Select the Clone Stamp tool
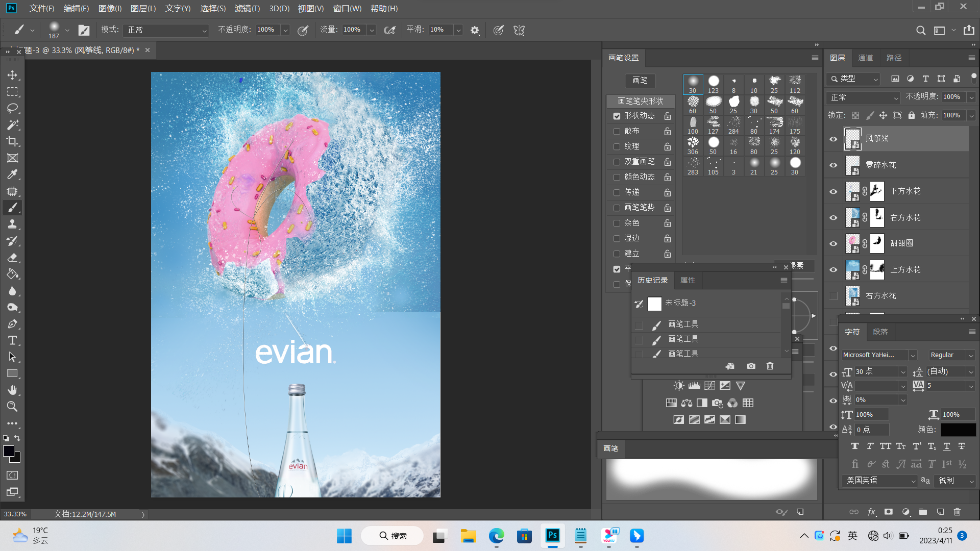980x551 pixels. point(12,224)
